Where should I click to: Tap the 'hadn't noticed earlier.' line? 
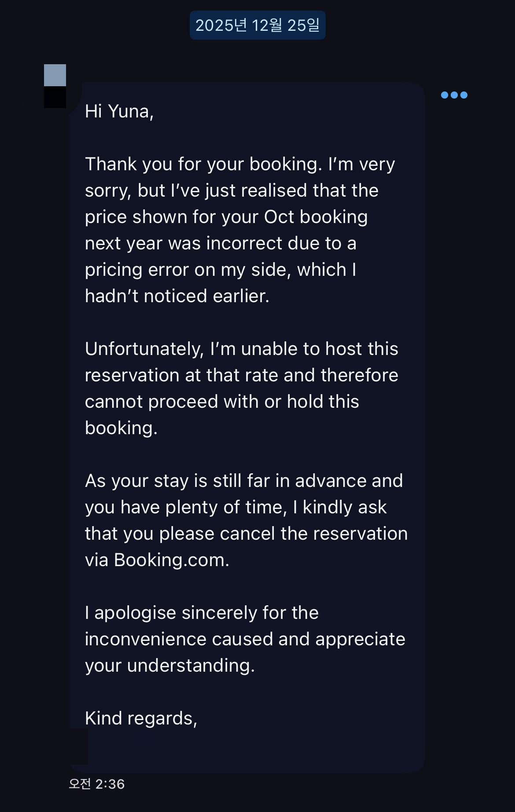(177, 296)
